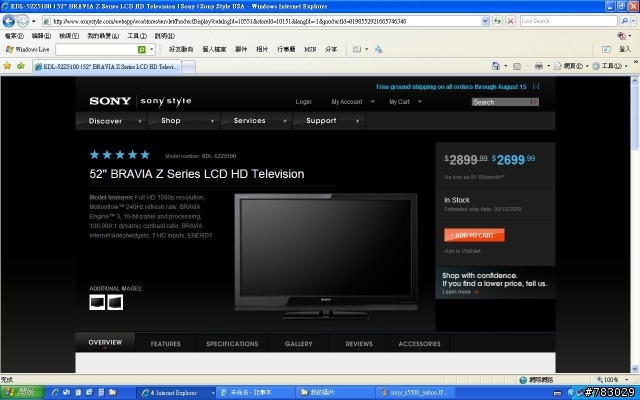Open the Discover navigation menu
The width and height of the screenshot is (640, 400).
[111, 121]
